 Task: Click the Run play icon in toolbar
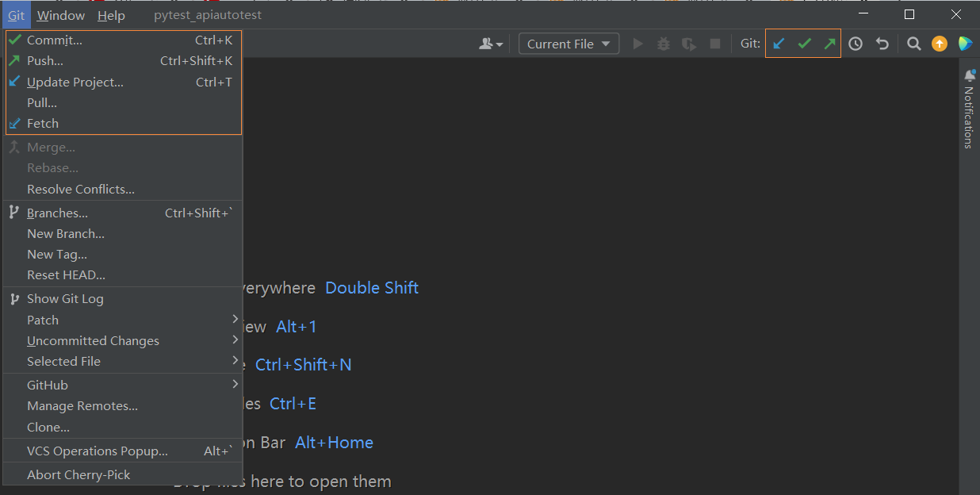point(638,44)
